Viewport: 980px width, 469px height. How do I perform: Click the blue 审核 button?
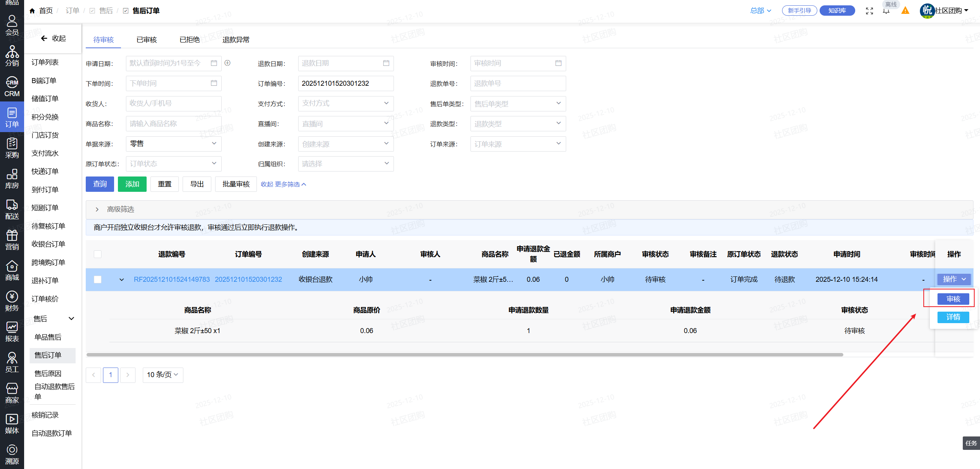pos(953,299)
